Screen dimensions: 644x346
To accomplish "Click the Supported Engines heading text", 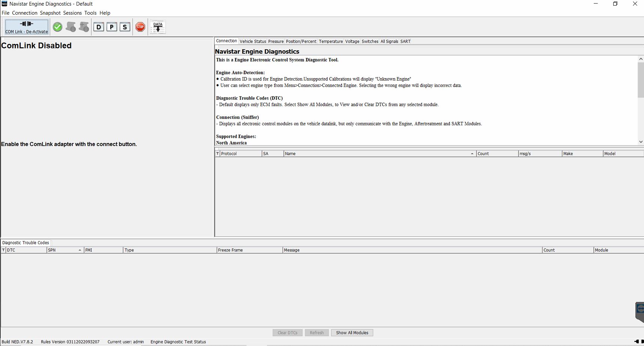I will [x=236, y=136].
